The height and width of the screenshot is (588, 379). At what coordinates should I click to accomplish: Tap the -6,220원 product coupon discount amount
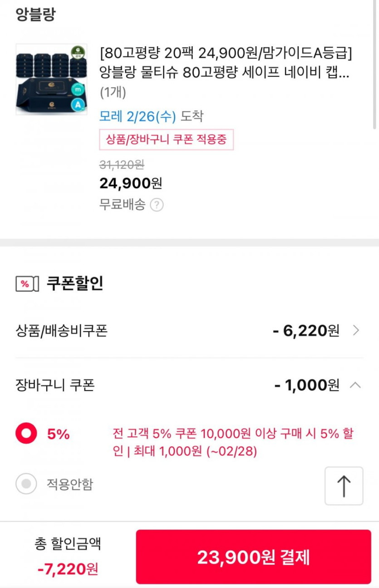(306, 331)
